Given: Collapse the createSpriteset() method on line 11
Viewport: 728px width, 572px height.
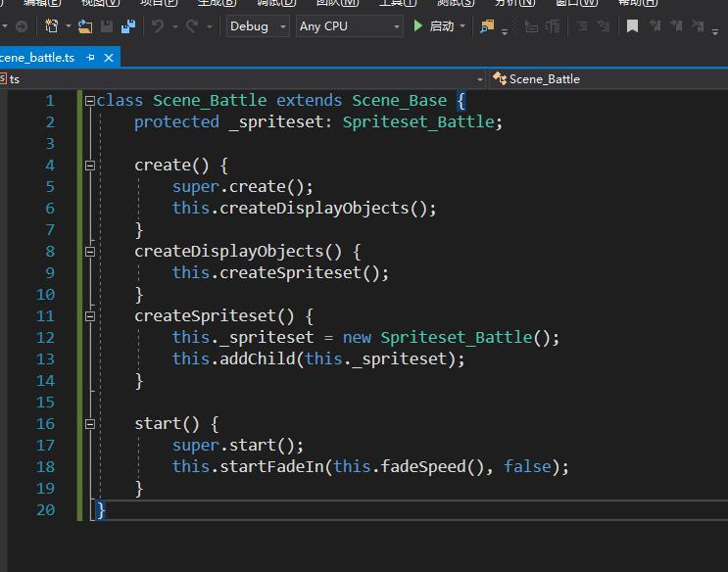Looking at the screenshot, I should point(90,316).
